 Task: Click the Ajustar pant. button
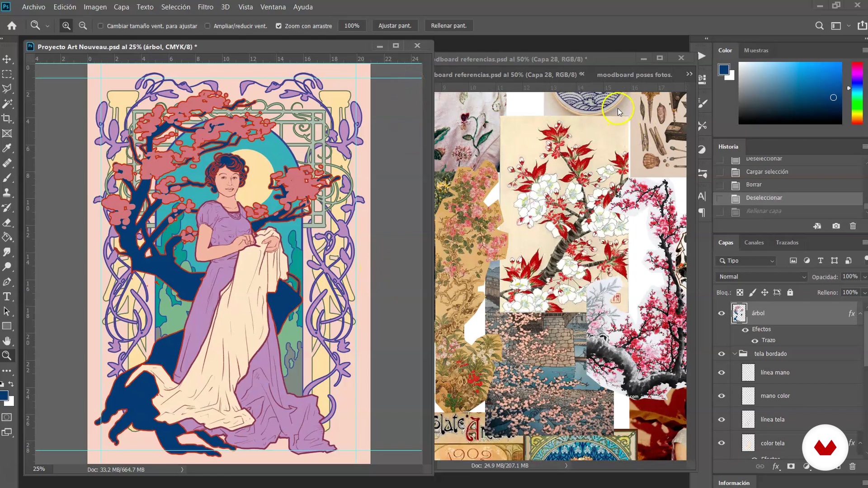pos(395,26)
